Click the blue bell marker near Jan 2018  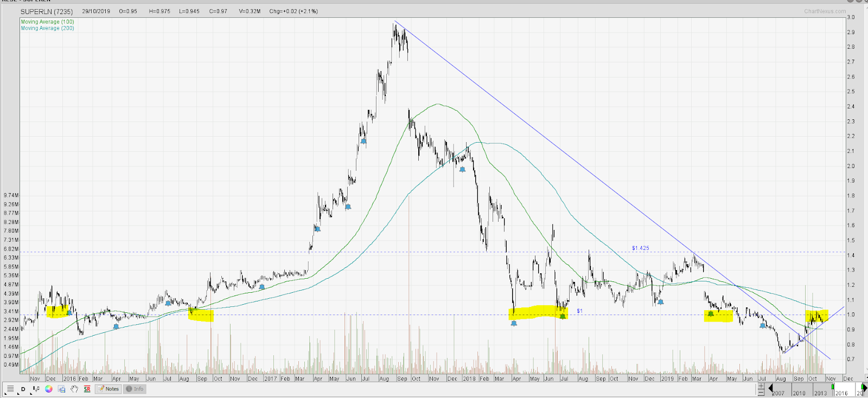[462, 170]
